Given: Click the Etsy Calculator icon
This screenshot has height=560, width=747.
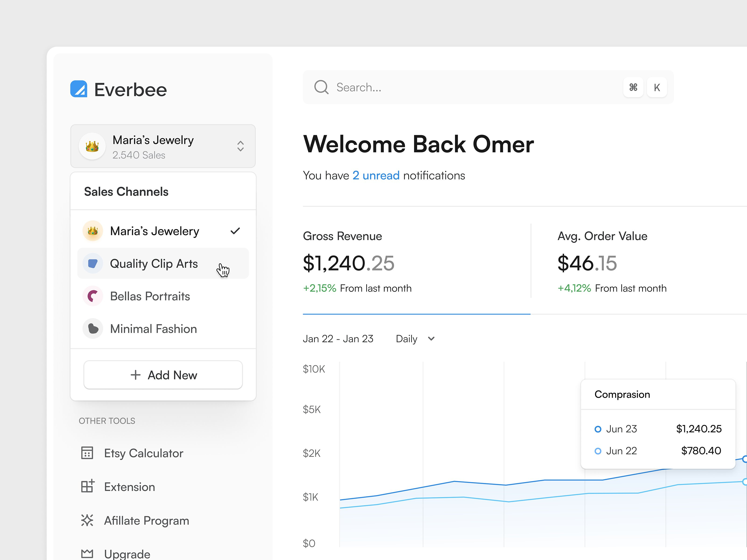Looking at the screenshot, I should (x=87, y=453).
